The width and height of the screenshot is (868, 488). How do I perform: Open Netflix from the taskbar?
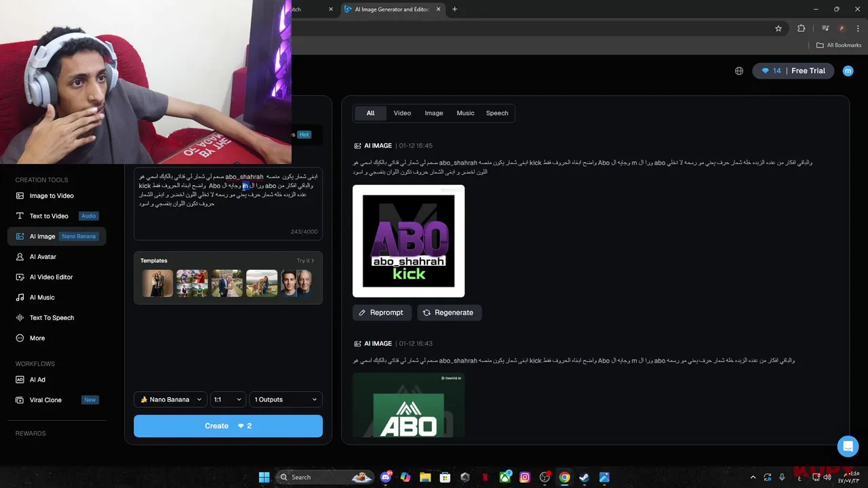click(x=485, y=477)
